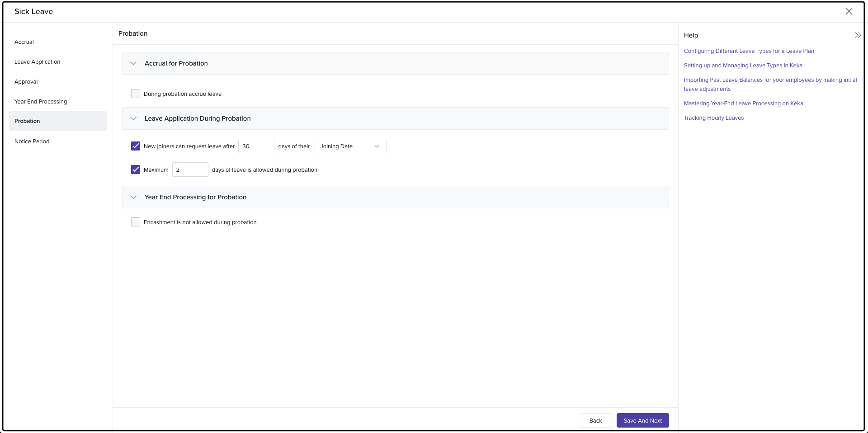The width and height of the screenshot is (868, 433).
Task: Collapse the Help panel with double-chevron icon
Action: tap(857, 35)
